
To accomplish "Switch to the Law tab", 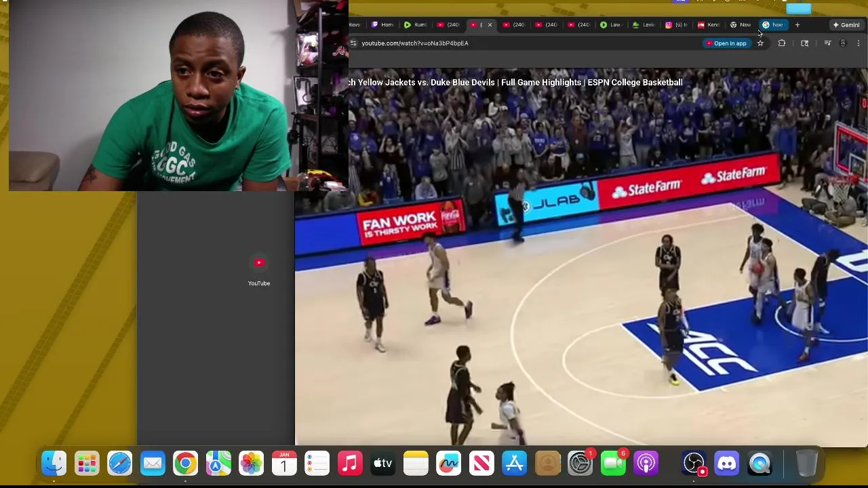I will (610, 25).
